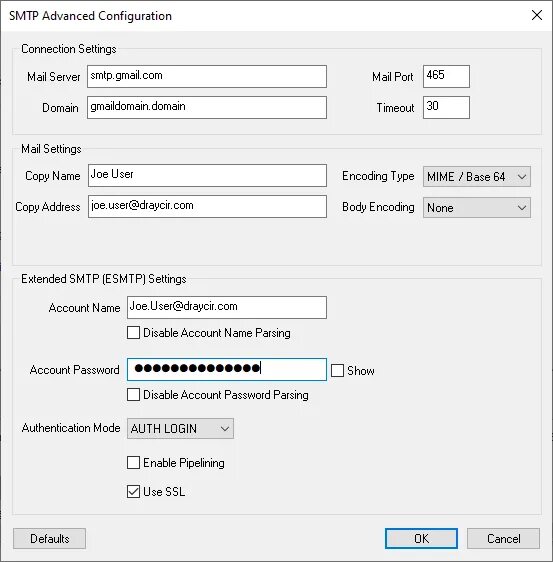Click the Timeout field

[446, 107]
